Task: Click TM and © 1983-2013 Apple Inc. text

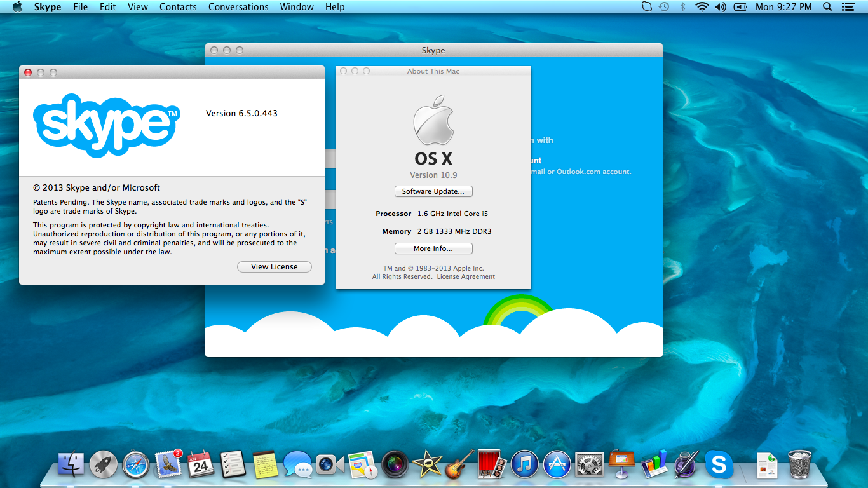Action: coord(433,268)
